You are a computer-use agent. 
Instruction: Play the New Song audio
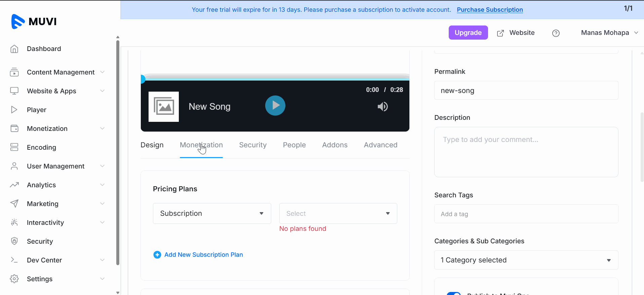(275, 106)
